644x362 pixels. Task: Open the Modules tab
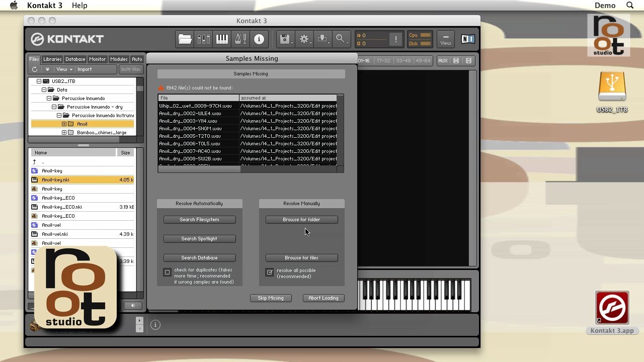tap(119, 59)
